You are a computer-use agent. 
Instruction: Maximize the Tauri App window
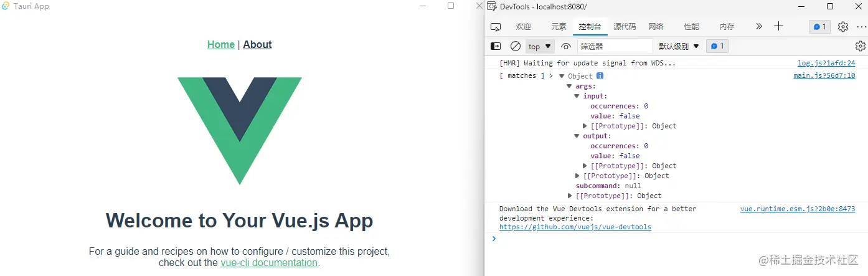pos(451,6)
